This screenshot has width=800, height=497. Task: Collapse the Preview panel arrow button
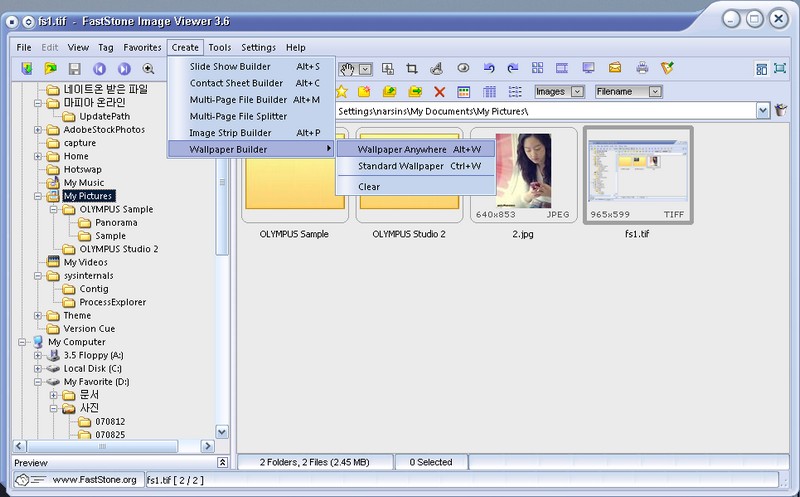pos(222,463)
